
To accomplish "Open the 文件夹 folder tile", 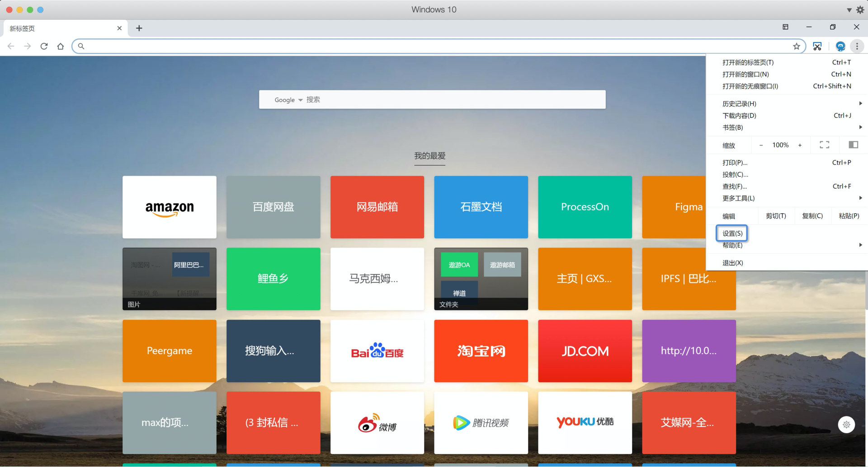I will point(481,279).
